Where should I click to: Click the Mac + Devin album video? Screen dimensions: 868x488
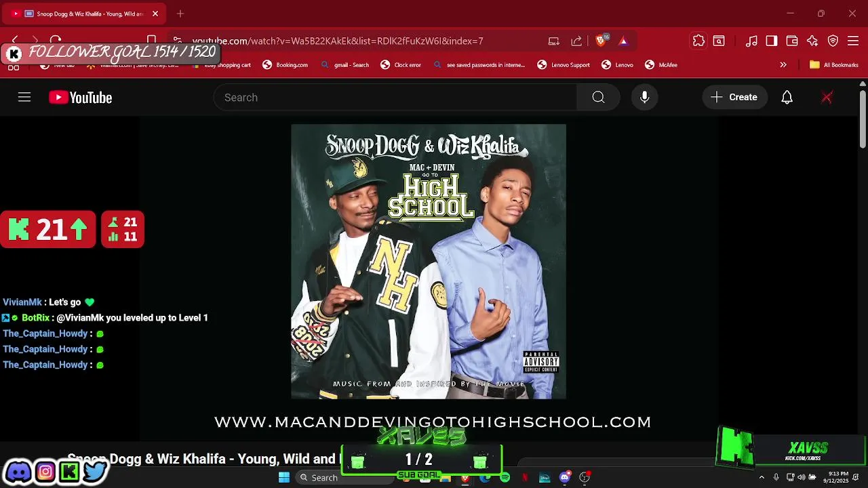click(429, 262)
